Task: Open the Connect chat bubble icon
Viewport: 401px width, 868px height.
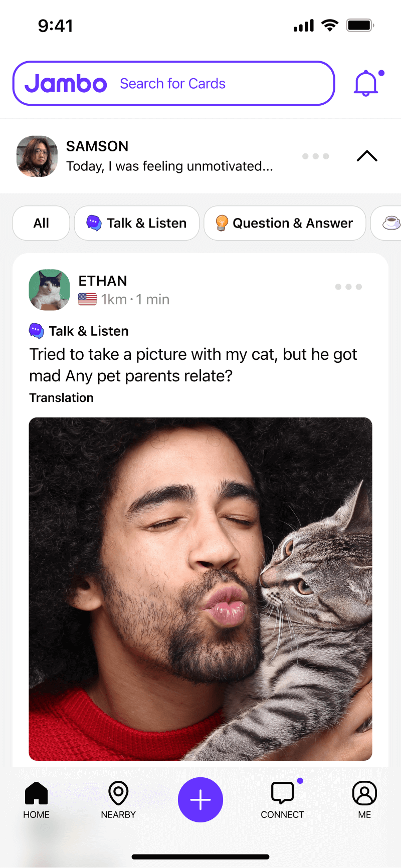Action: tap(282, 793)
